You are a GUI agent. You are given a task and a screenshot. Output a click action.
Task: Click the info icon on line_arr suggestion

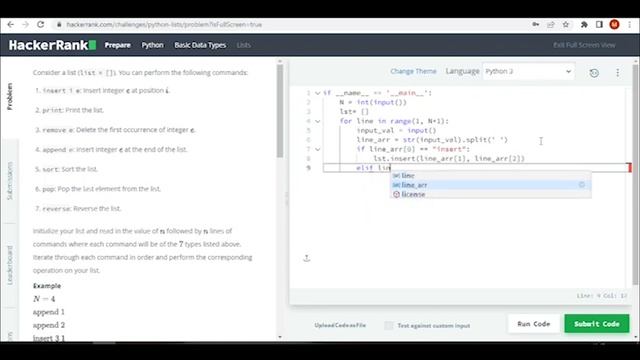pyautogui.click(x=582, y=185)
